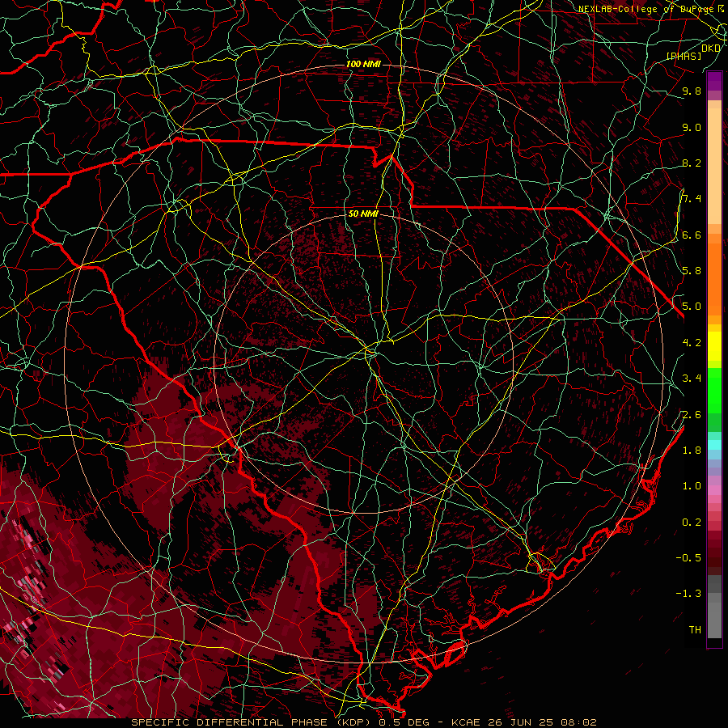
Task: Click the -0.5 legend value
Action: coord(688,557)
